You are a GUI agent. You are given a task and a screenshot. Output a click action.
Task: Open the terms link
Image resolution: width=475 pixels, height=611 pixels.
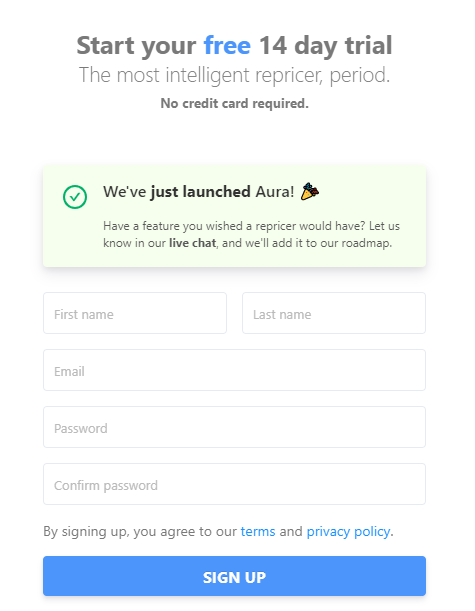tap(258, 532)
